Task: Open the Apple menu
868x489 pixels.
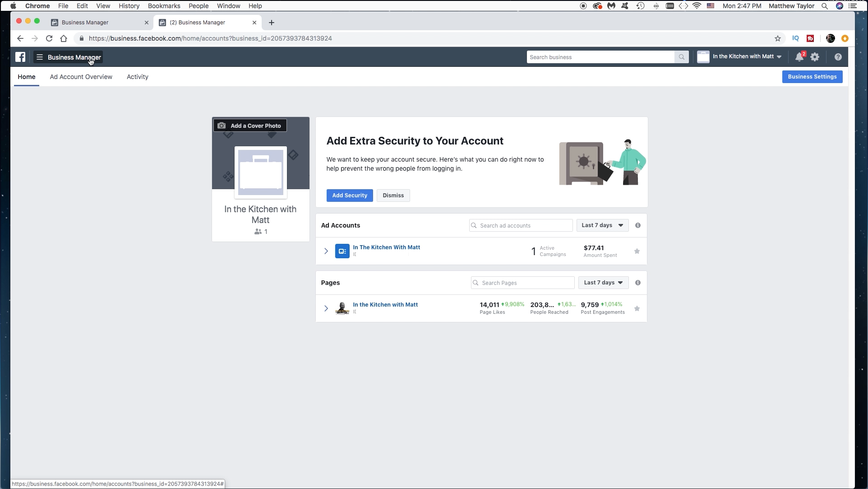Action: (x=13, y=6)
